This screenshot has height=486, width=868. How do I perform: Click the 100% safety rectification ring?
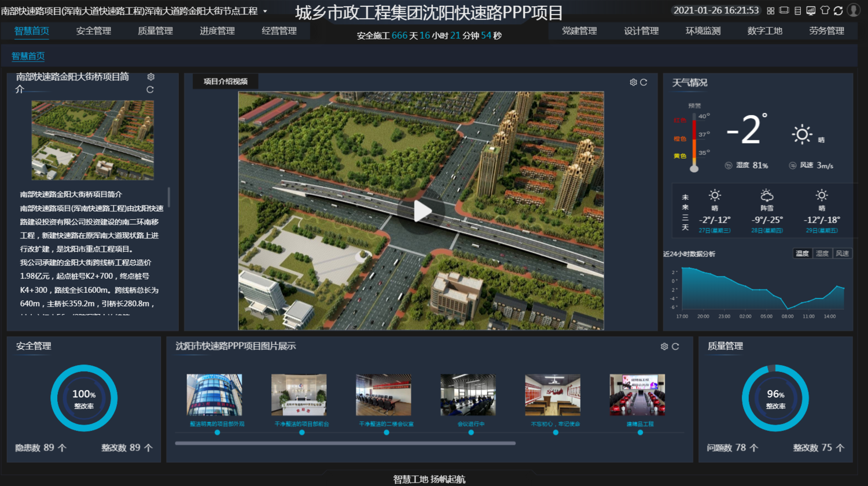pos(84,399)
